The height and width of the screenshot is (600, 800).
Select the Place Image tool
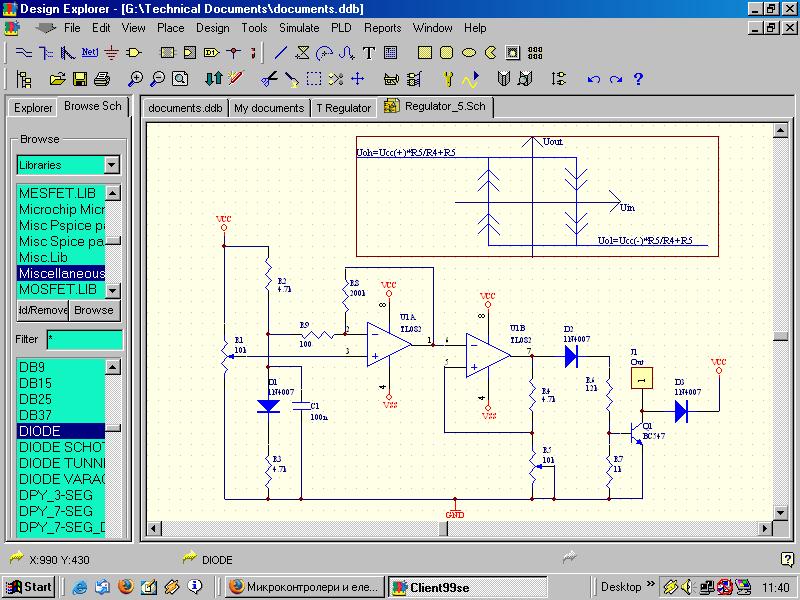513,53
